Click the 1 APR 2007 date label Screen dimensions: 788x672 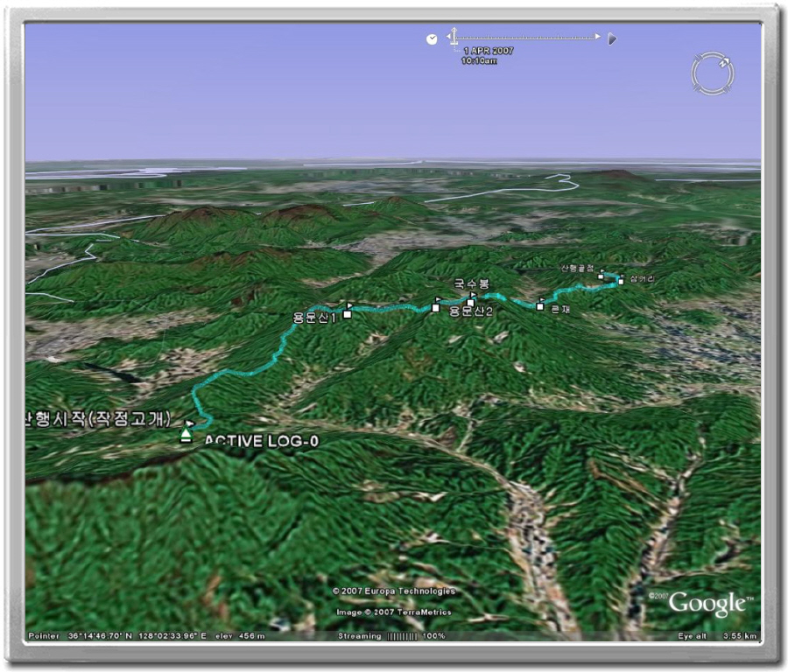coord(489,51)
